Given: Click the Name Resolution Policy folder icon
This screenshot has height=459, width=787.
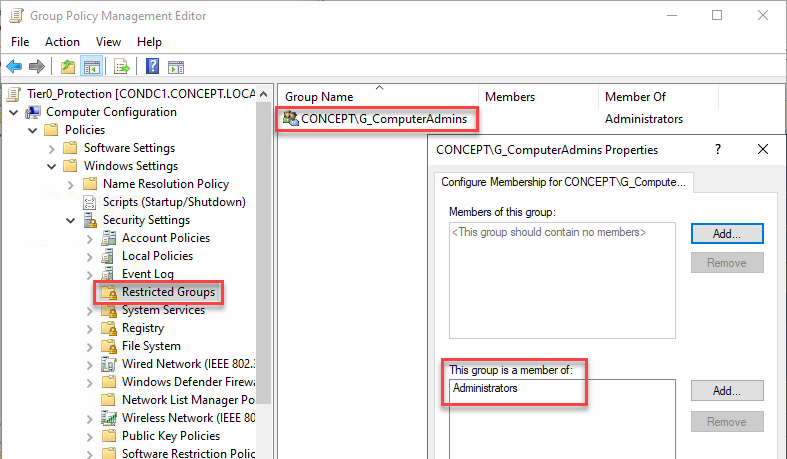Looking at the screenshot, I should tap(89, 184).
